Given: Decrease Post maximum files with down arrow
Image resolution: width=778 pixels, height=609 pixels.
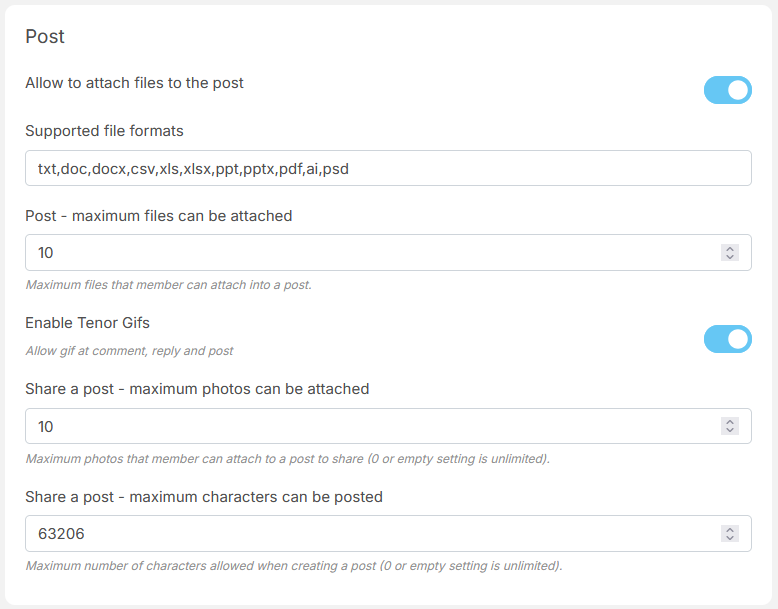Looking at the screenshot, I should click(x=730, y=257).
